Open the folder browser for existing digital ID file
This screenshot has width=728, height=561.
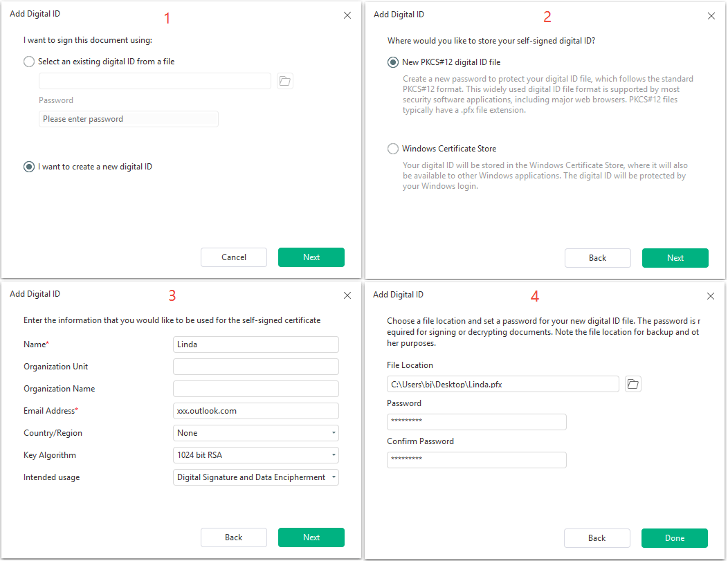point(284,81)
